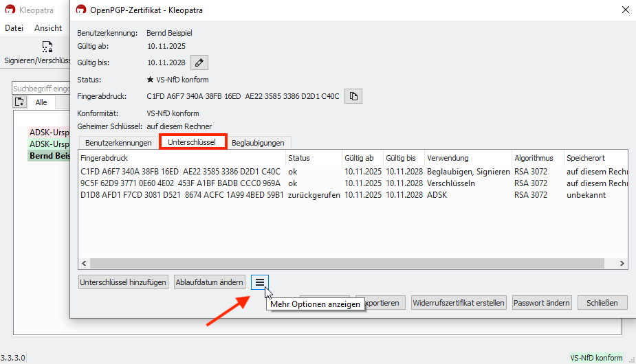636x364 pixels.
Task: Open the Datei menu
Action: tap(14, 28)
